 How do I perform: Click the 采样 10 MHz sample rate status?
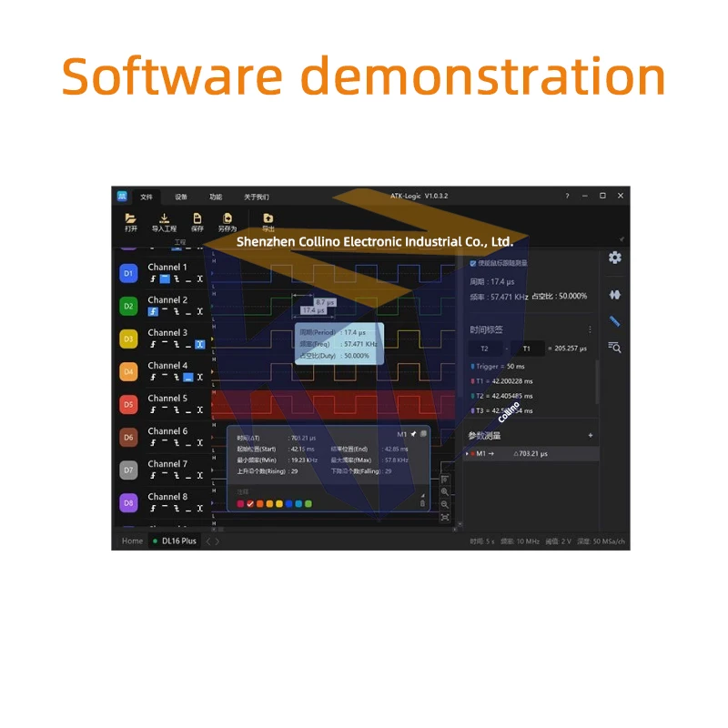point(520,541)
